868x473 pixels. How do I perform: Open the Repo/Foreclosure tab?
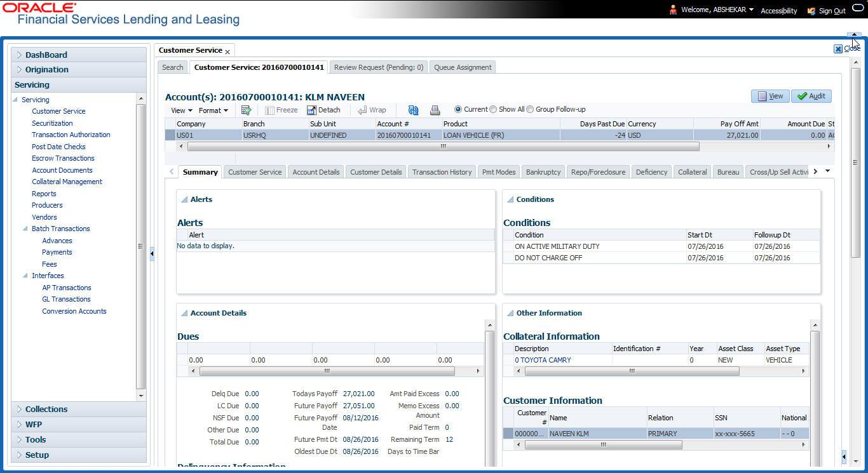coord(598,172)
